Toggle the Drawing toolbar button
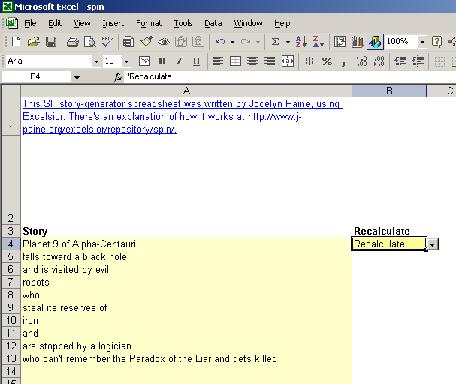 375,42
